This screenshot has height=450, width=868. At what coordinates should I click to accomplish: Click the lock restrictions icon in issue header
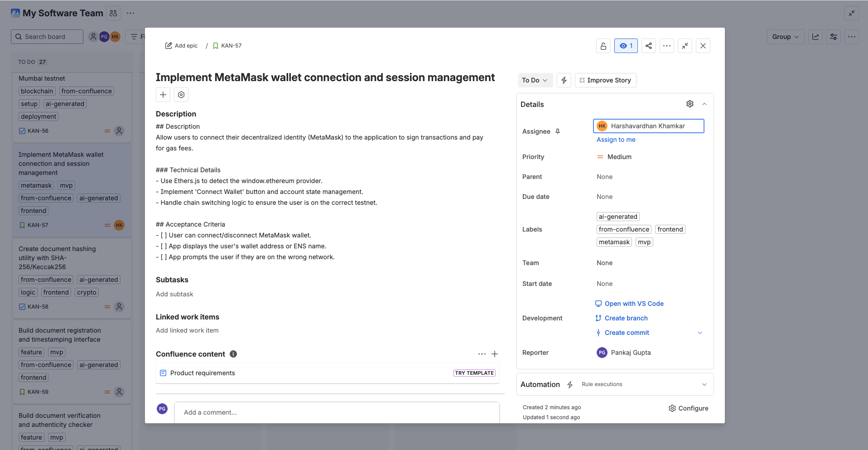click(x=603, y=46)
